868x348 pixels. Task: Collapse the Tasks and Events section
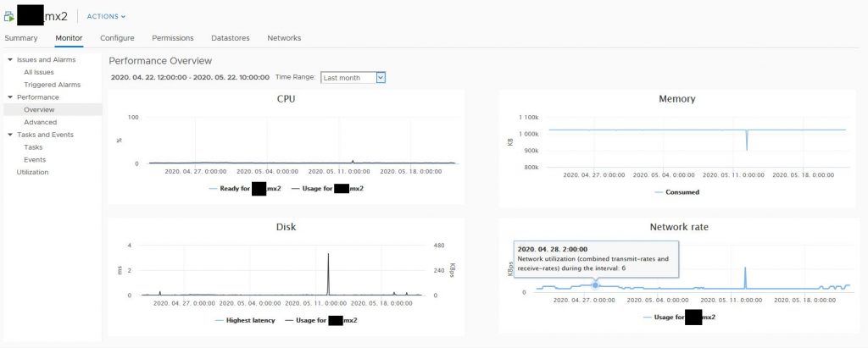click(9, 135)
